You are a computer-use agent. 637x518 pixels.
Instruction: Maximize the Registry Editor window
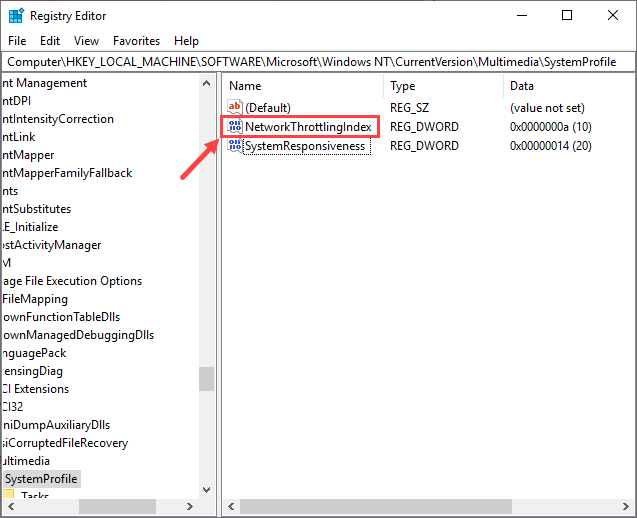(x=567, y=15)
